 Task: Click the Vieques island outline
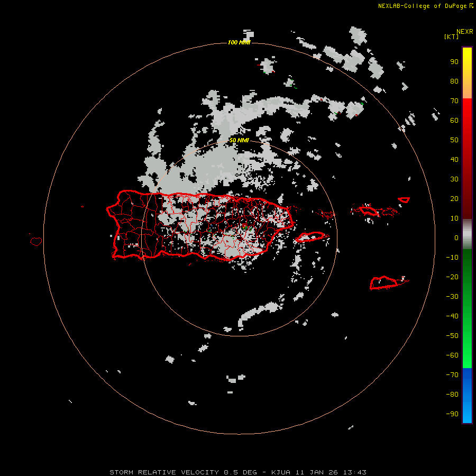pyautogui.click(x=311, y=236)
